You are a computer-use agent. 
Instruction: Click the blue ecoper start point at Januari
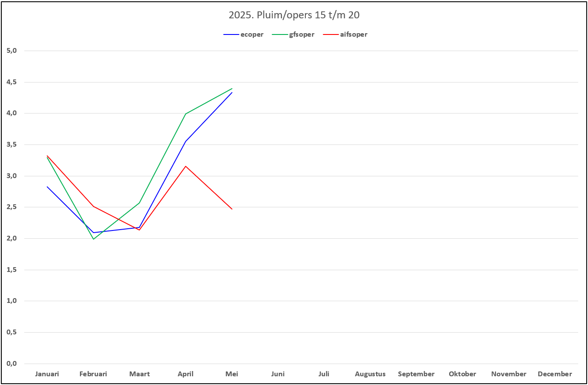(47, 186)
